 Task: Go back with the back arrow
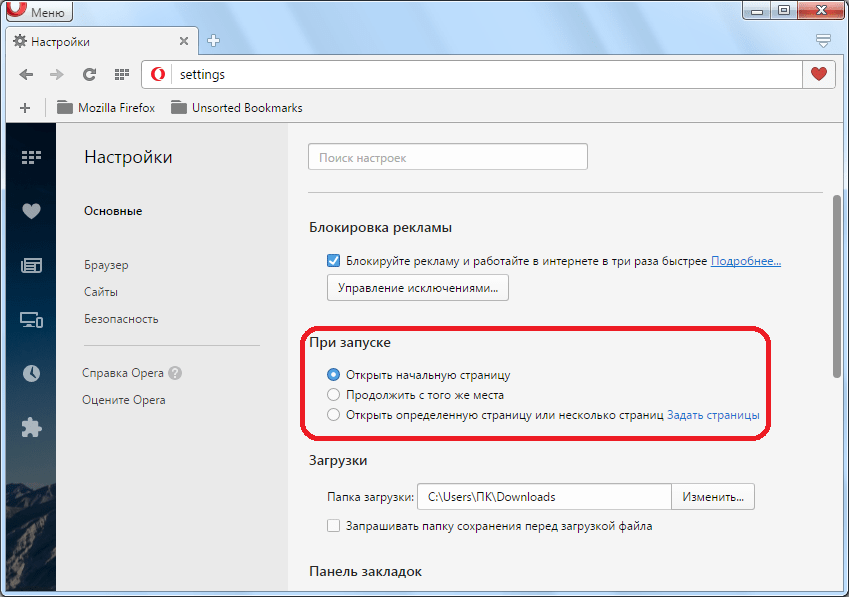[26, 75]
